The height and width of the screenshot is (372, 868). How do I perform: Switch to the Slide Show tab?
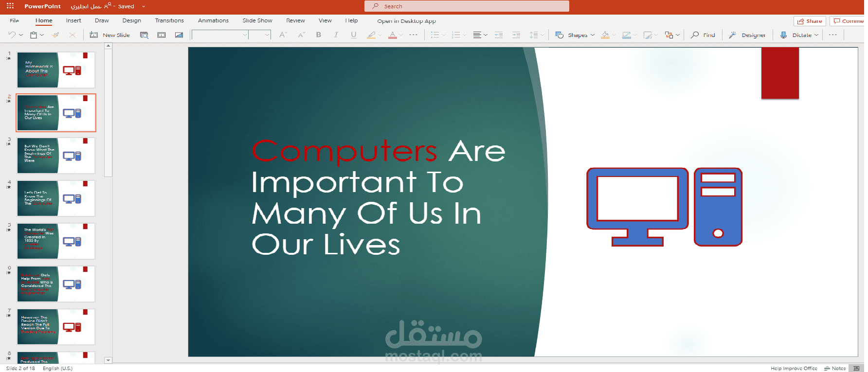tap(257, 20)
